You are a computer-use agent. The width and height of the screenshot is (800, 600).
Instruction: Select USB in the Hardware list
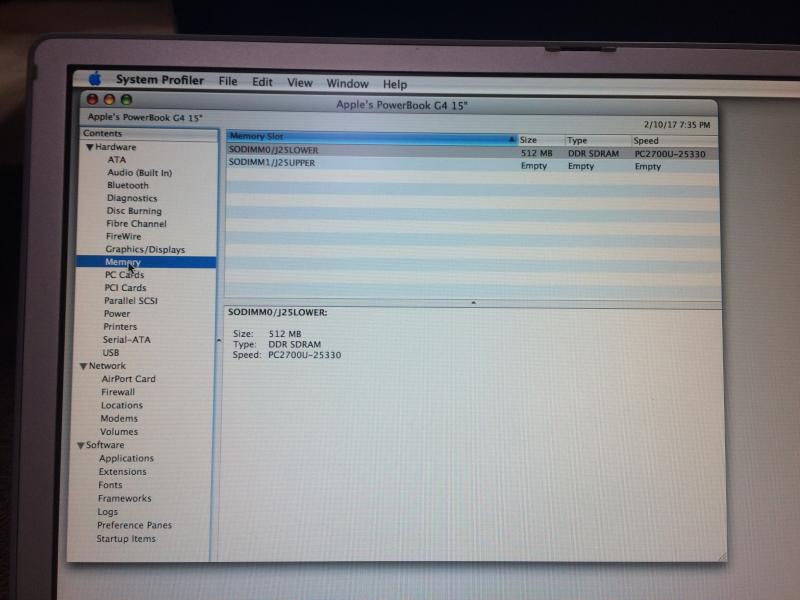click(111, 353)
